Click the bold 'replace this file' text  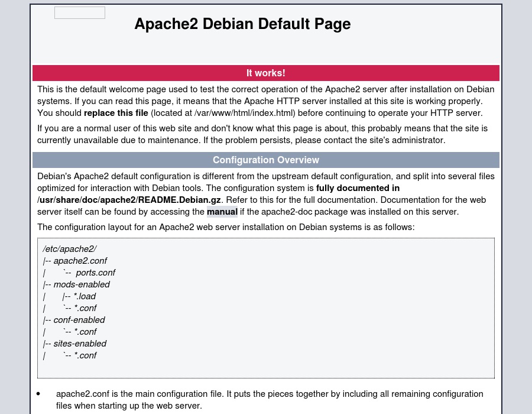point(116,113)
